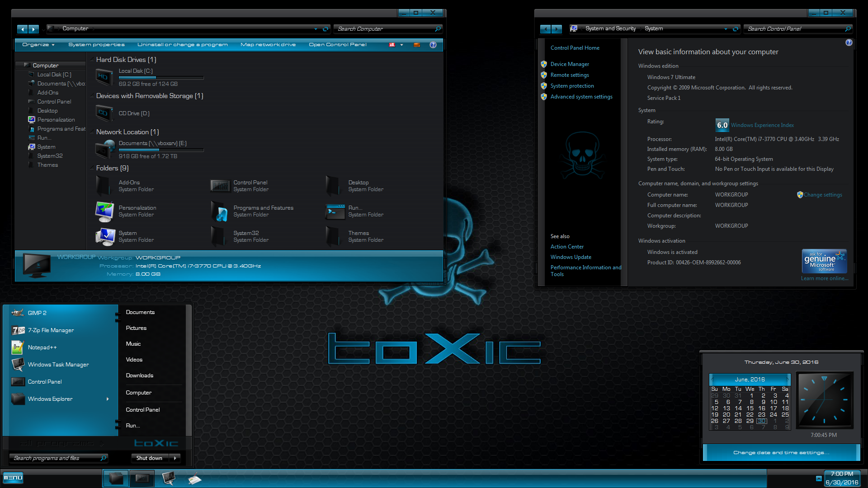Change your view icon in Computer toolbar
Image resolution: width=868 pixels, height=488 pixels.
tap(392, 45)
